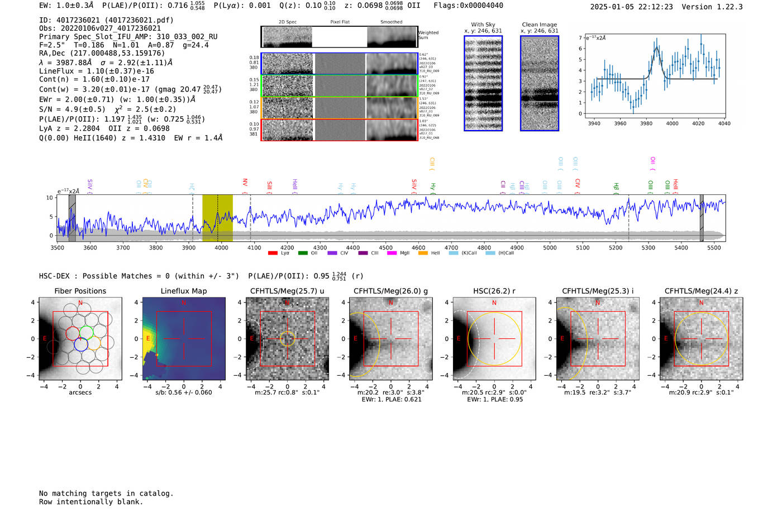
Task: Select the Weighted Sum 2D spectrum strip
Action: 340,37
